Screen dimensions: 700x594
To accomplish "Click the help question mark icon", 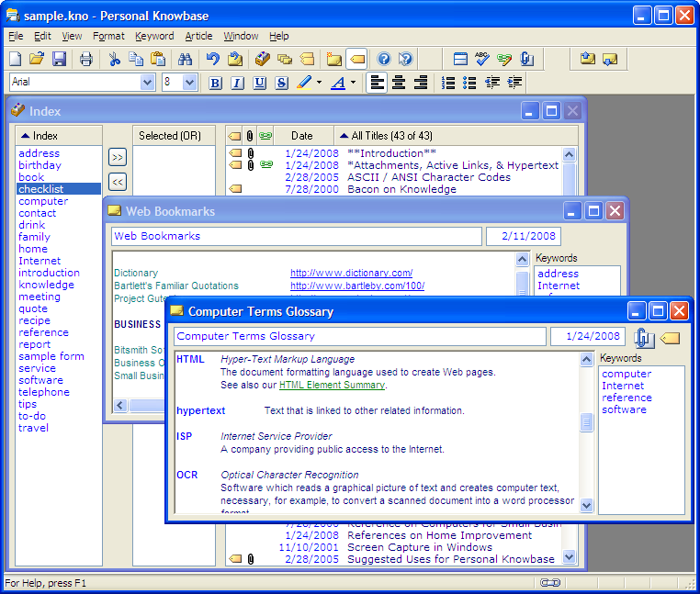I will pos(384,60).
